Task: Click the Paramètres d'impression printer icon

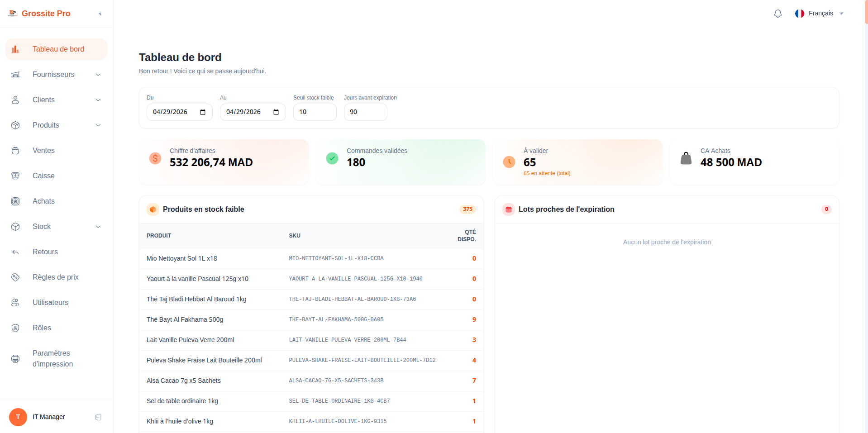Action: 15,359
